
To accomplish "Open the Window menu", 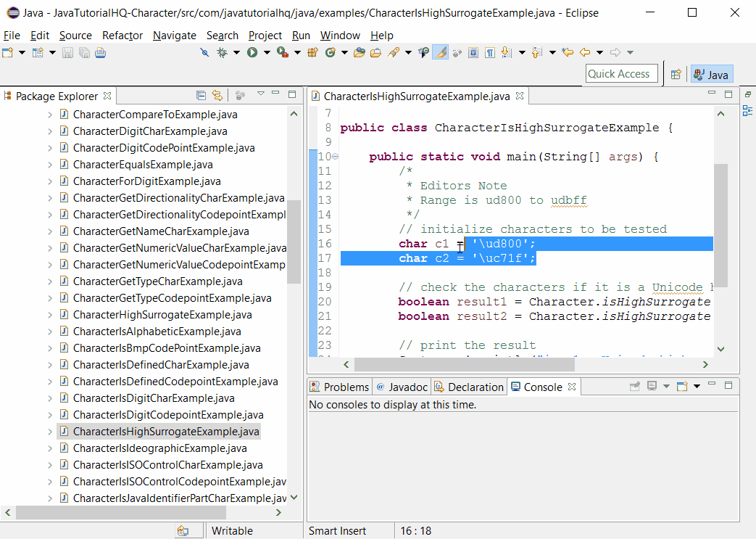I will pos(338,35).
